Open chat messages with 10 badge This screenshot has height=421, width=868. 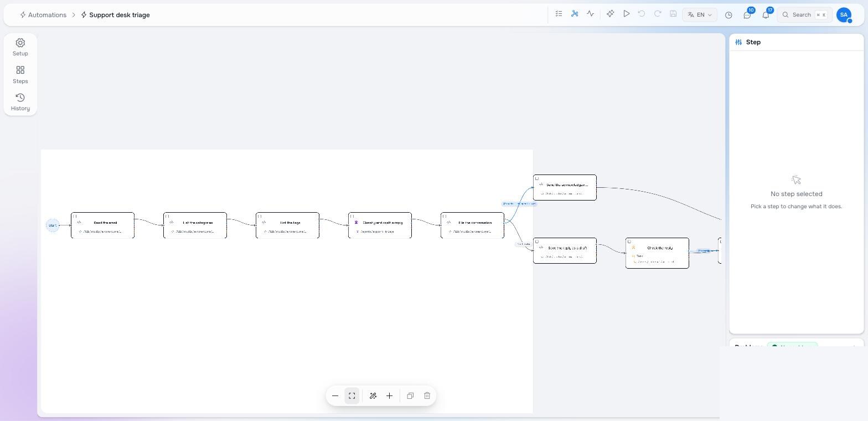pos(747,15)
